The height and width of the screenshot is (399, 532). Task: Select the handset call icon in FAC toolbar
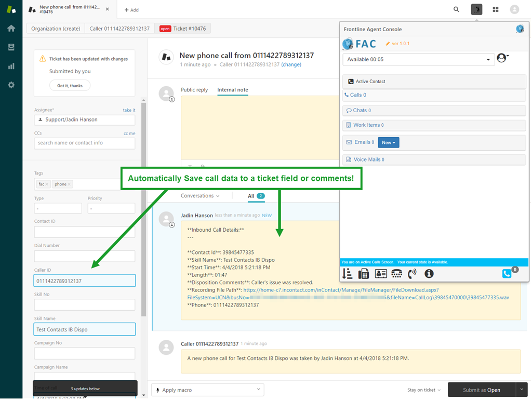click(x=411, y=274)
